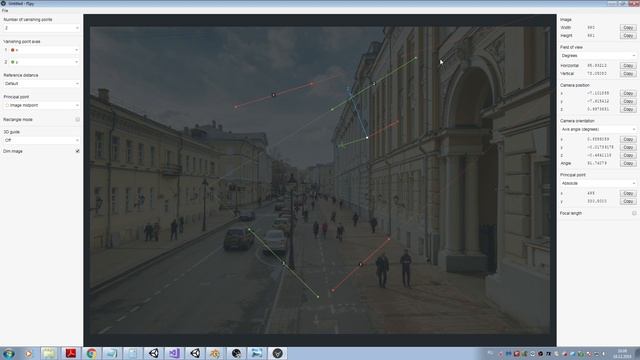The image size is (640, 360).
Task: Open the rightmost dark round taskbar app icon
Action: tap(278, 353)
